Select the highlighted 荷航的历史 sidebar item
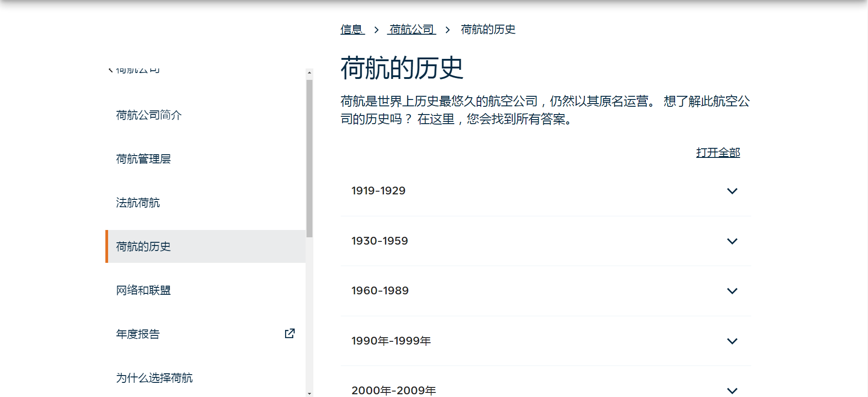The height and width of the screenshot is (397, 868). pos(205,246)
